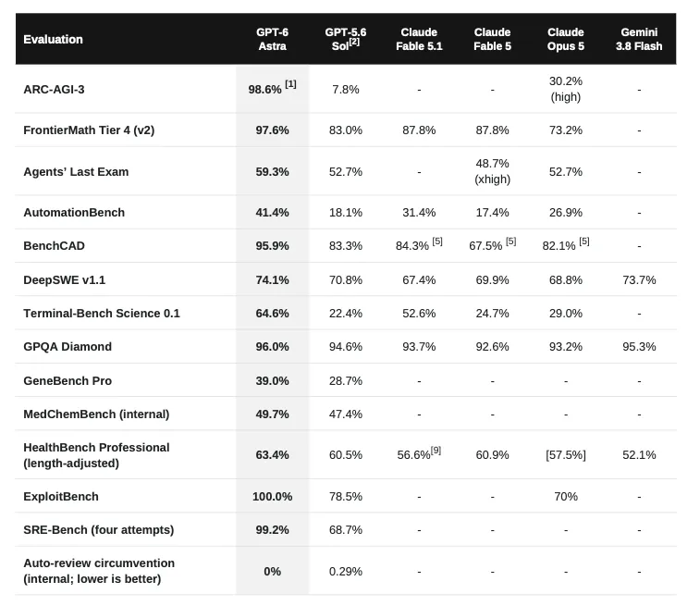Select the Agents' Last Exam row label
The width and height of the screenshot is (700, 606).
[x=76, y=171]
